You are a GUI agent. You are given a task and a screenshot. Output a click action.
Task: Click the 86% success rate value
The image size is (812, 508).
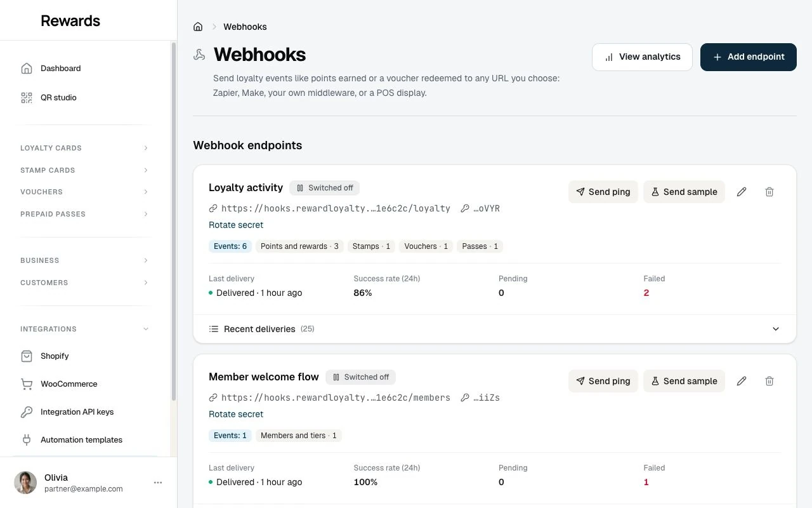363,293
